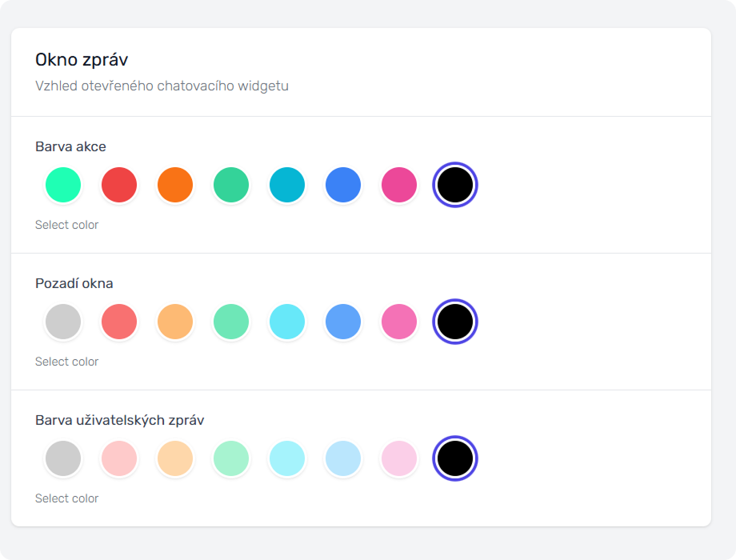This screenshot has width=736, height=560.
Task: Choose the light blue user message swatch
Action: pyautogui.click(x=343, y=458)
